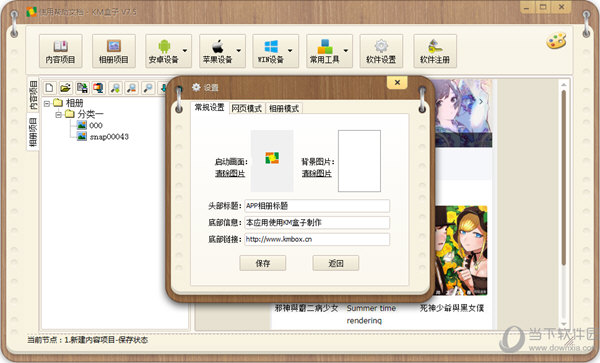Click the 安卓设备 Android robot button
This screenshot has width=600, height=363.
(x=164, y=51)
